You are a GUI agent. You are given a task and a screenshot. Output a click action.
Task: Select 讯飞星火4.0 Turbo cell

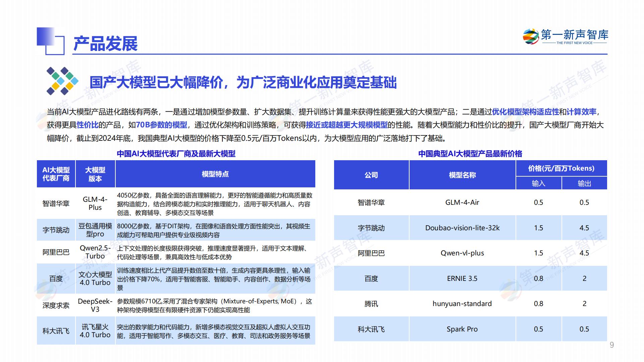point(95,331)
